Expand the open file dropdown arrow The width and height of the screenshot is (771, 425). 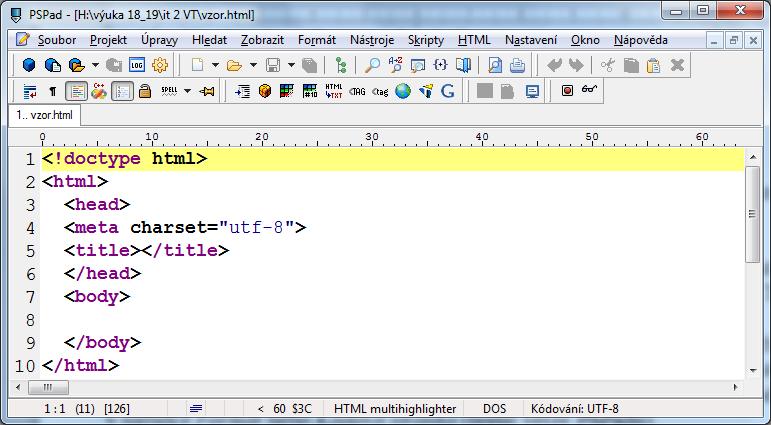[x=253, y=65]
